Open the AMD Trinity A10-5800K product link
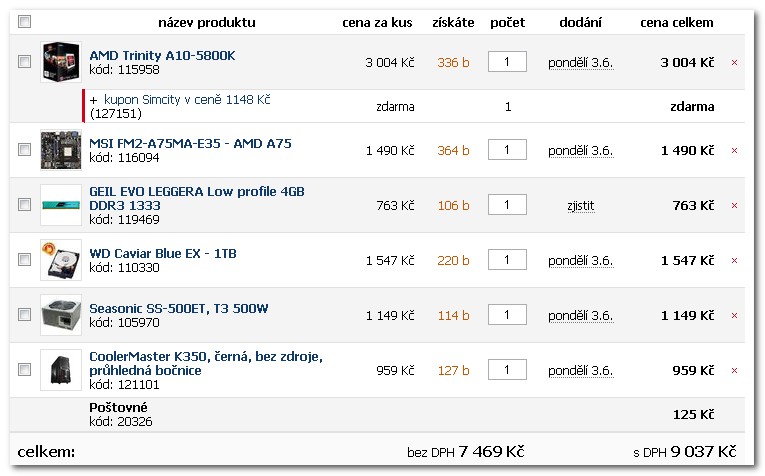Screen dimensions: 765x476 tap(162, 56)
